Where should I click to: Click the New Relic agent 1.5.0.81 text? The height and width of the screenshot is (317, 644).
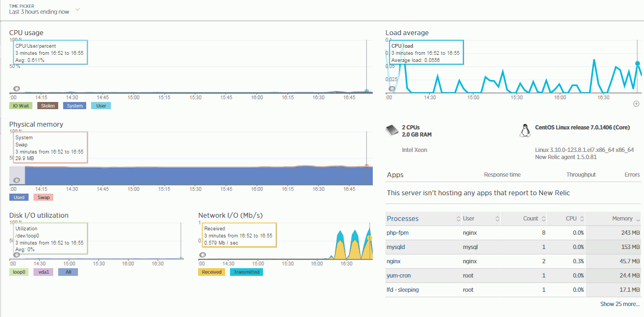pyautogui.click(x=566, y=157)
